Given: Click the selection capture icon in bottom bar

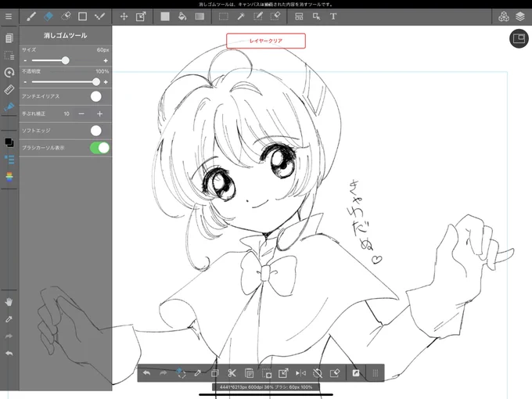Looking at the screenshot, I should (266, 373).
